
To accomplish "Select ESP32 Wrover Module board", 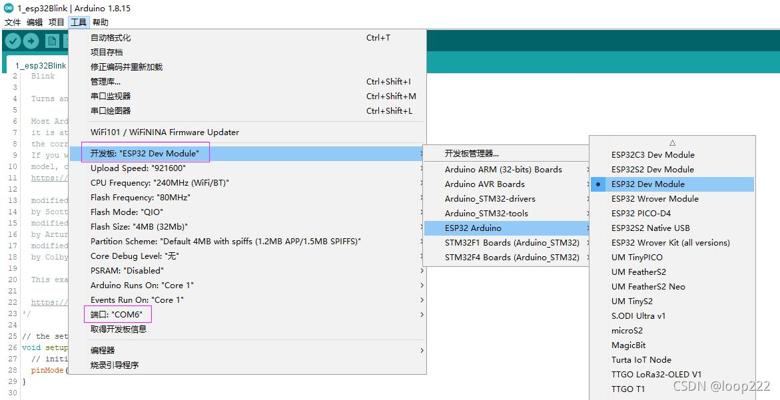I will point(673,199).
